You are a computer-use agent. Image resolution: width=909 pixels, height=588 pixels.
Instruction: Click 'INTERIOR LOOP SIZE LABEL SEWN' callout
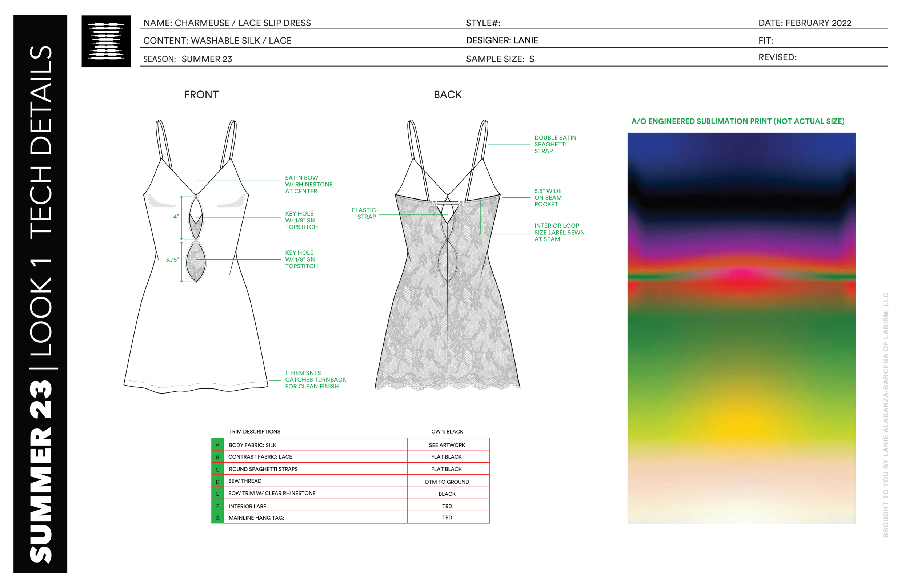pyautogui.click(x=559, y=233)
